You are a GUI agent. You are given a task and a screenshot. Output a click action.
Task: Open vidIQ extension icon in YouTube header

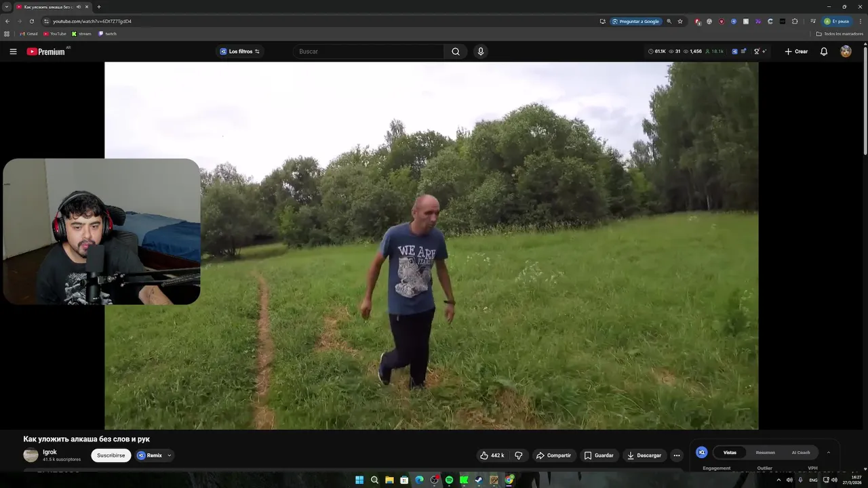coord(734,52)
